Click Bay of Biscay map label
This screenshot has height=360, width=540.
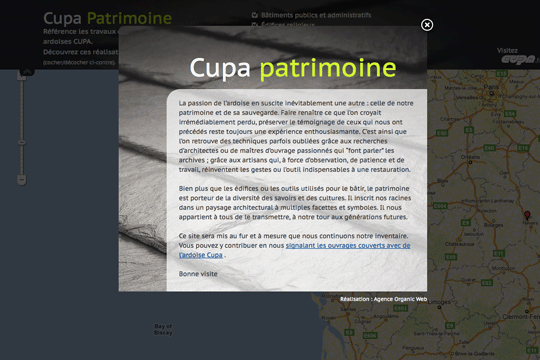(163, 329)
